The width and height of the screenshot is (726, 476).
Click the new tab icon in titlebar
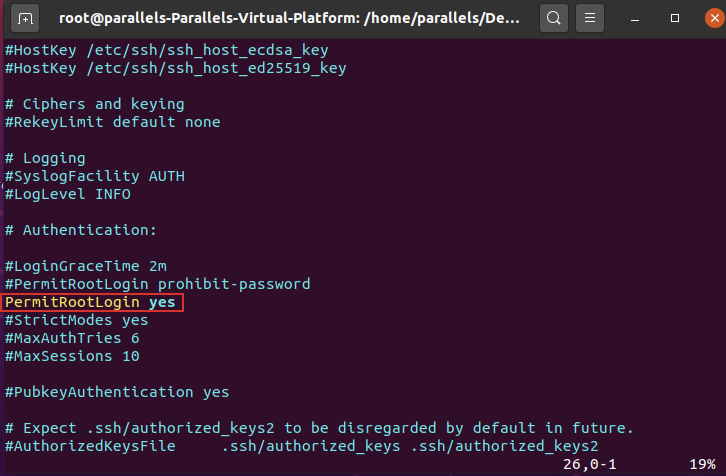26,18
